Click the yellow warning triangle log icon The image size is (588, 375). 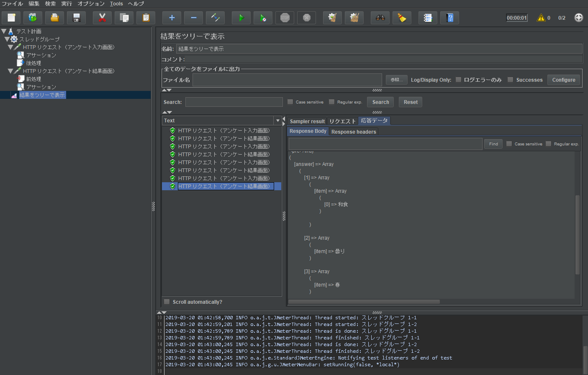click(541, 18)
